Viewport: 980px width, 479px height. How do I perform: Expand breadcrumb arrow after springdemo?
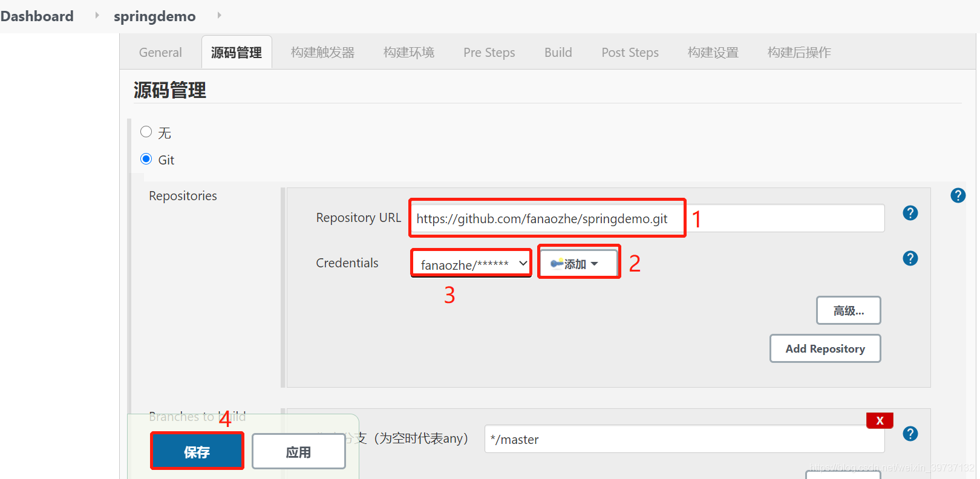click(219, 15)
